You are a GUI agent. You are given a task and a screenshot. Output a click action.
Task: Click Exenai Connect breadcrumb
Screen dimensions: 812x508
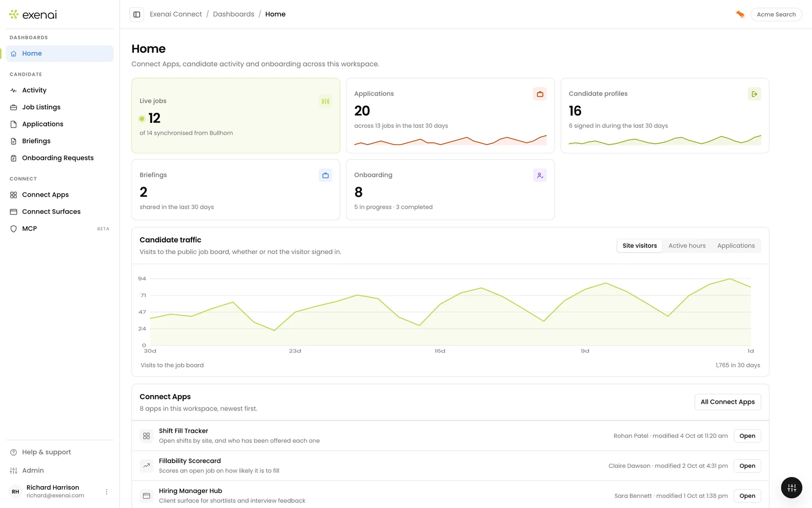[176, 14]
